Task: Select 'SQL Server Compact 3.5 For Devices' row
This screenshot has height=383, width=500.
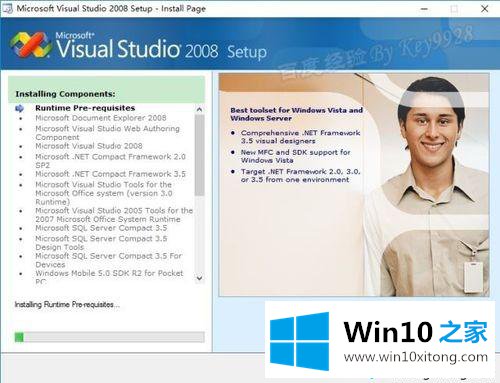Action: click(x=108, y=260)
